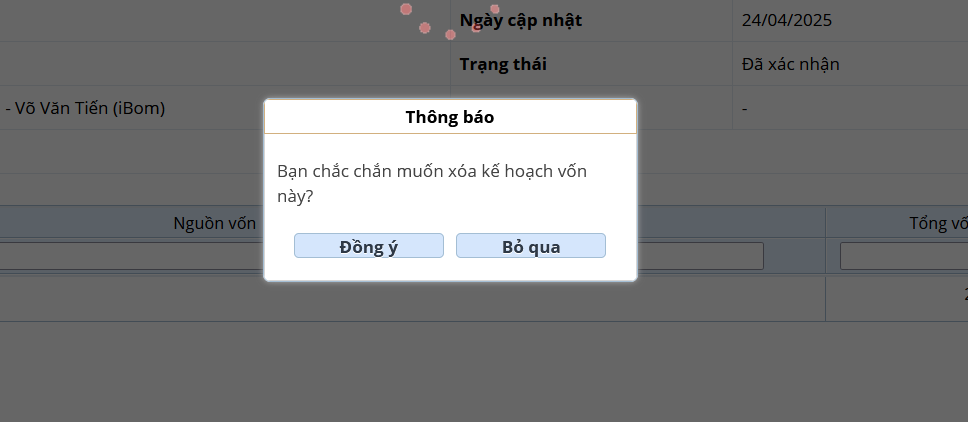Select the 24/04/2025 date value
Image resolution: width=968 pixels, height=422 pixels.
[786, 20]
